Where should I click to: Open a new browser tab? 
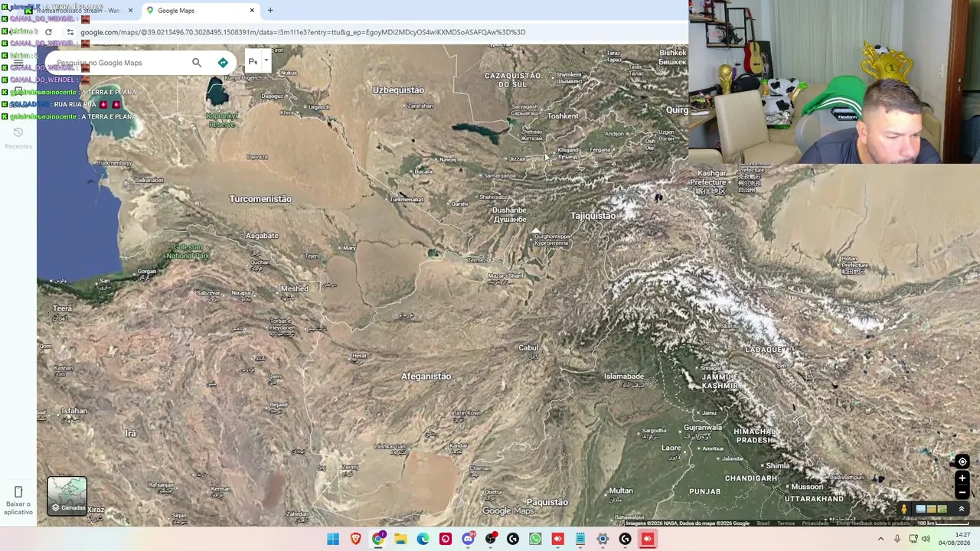click(270, 11)
